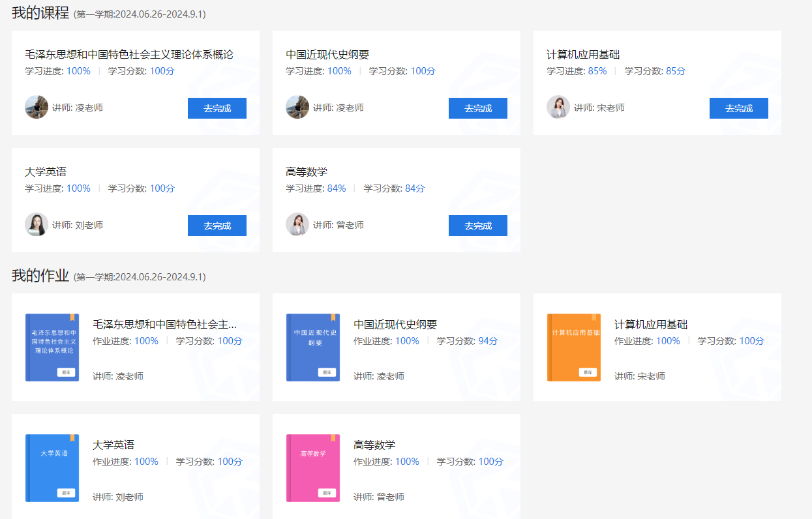Click the 我的作业 section heading
The width and height of the screenshot is (812, 519).
point(40,276)
